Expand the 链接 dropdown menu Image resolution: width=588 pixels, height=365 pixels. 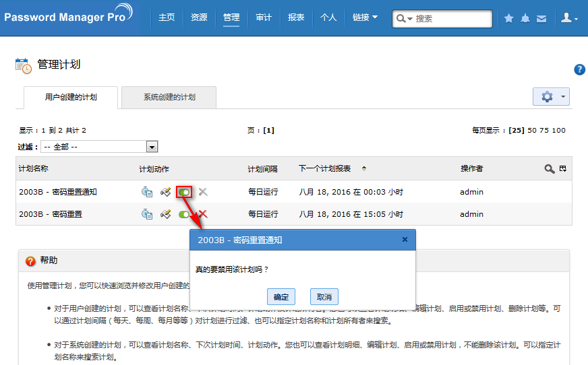click(x=365, y=18)
